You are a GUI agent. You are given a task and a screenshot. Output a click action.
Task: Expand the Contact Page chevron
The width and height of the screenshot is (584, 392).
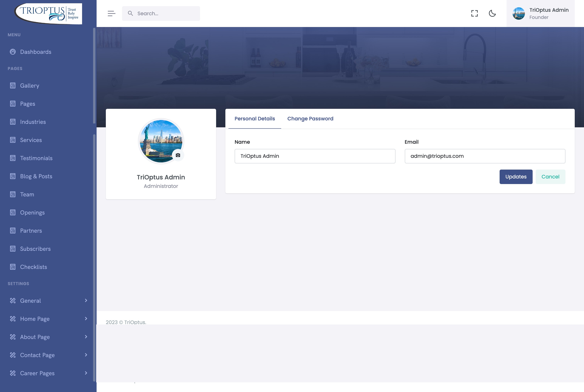click(86, 355)
